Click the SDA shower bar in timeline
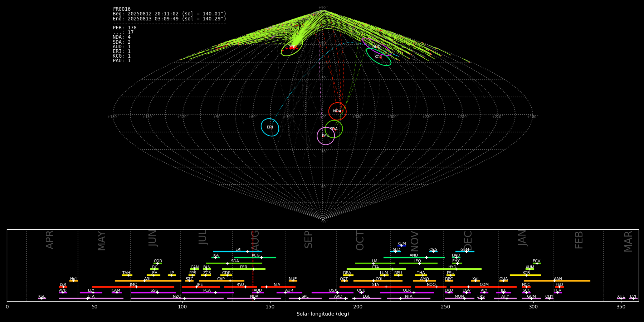This screenshot has height=322, width=644. (x=234, y=263)
